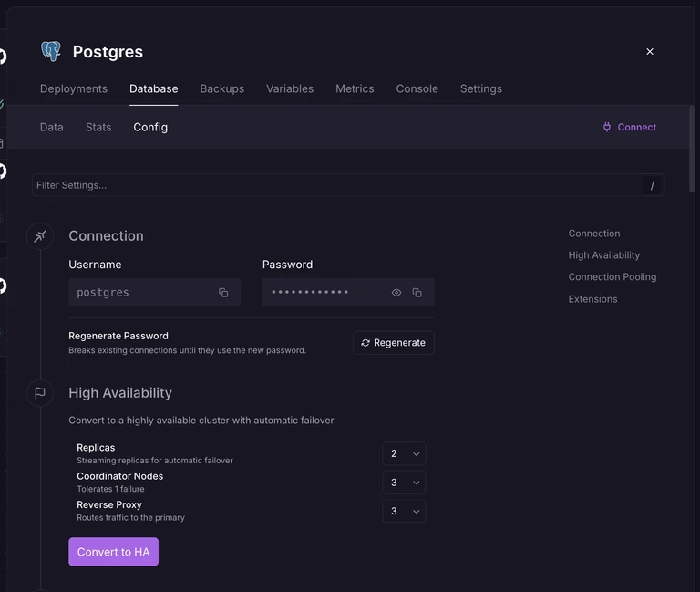
Task: Jump to Extensions section link
Action: [592, 299]
